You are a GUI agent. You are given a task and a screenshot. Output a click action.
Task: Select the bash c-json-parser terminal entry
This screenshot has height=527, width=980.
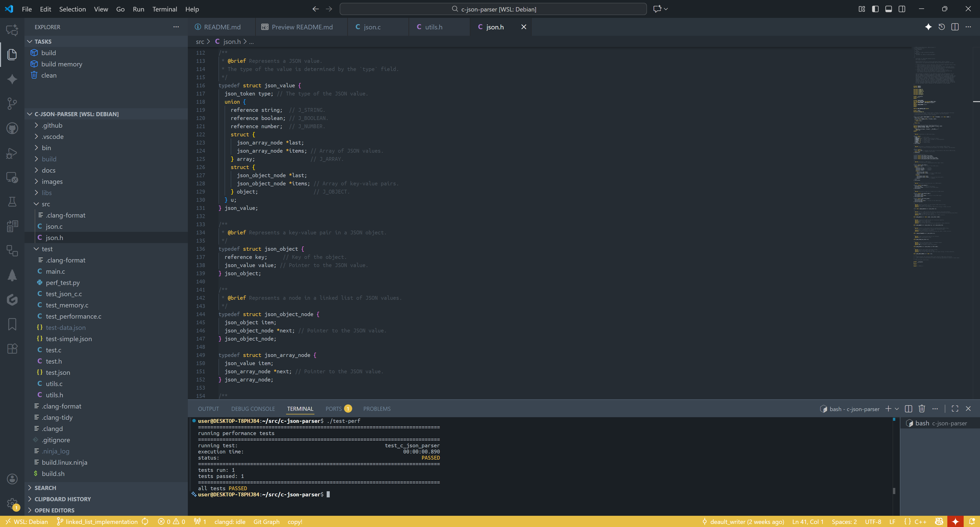pyautogui.click(x=940, y=423)
